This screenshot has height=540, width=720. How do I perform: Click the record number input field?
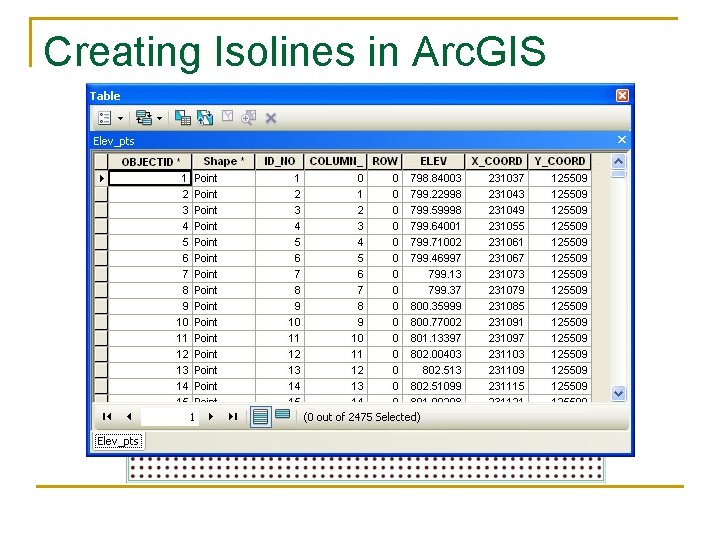169,417
